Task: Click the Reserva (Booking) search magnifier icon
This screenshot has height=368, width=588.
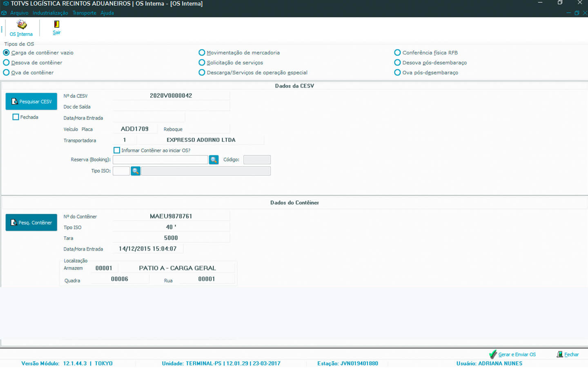Action: [x=214, y=160]
